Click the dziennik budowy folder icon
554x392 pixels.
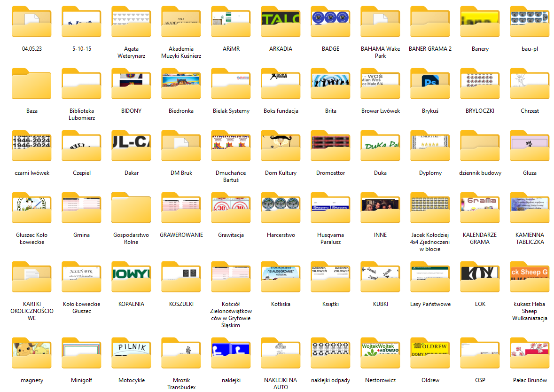click(480, 146)
